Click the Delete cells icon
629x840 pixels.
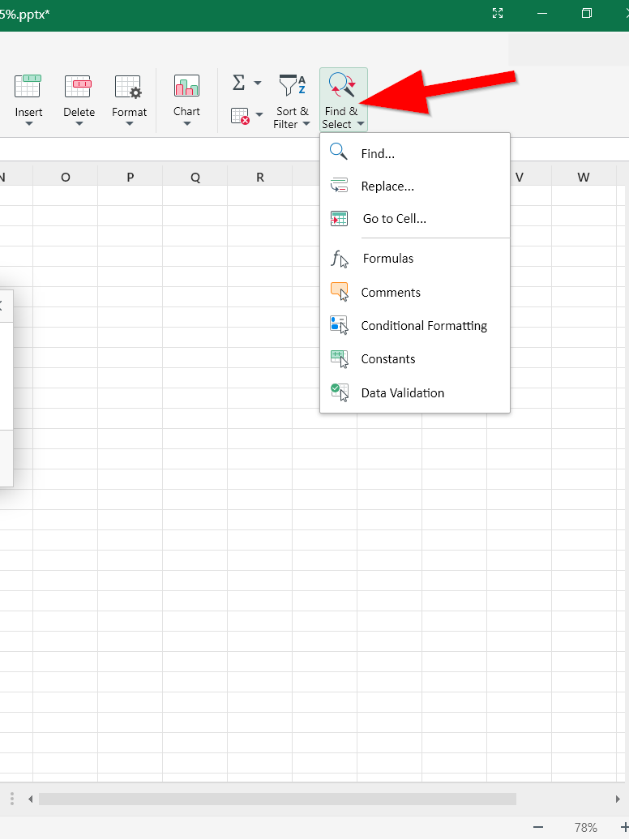point(79,87)
